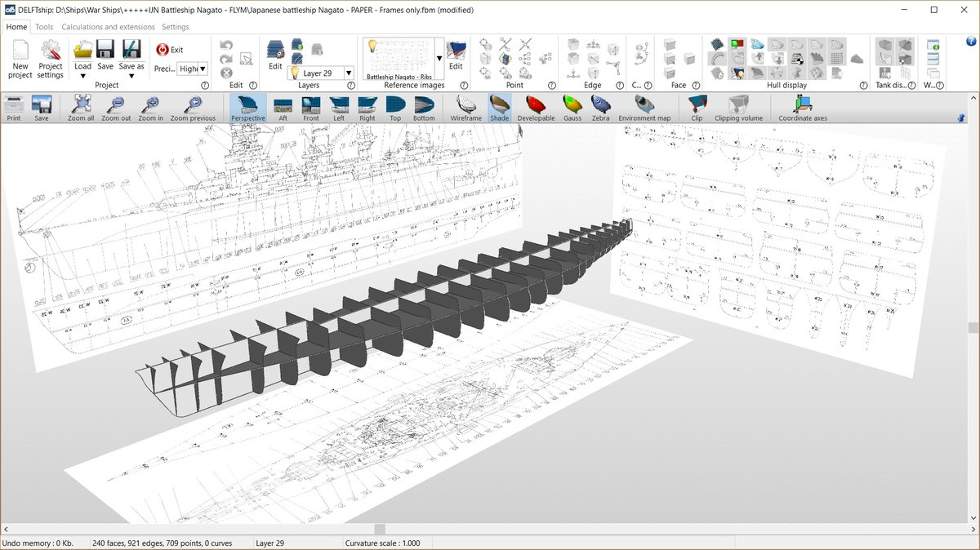Select the Battleship Nagato reference image thumbnail
This screenshot has height=550, width=980.
[399, 58]
